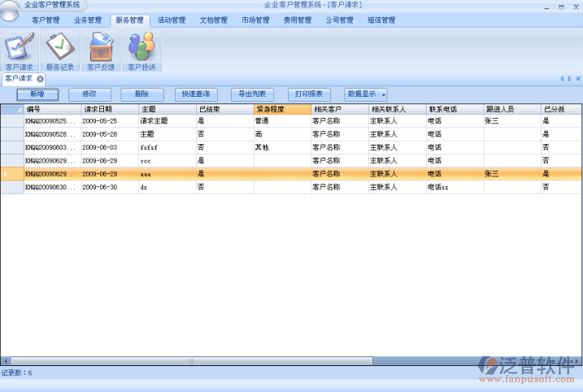The image size is (583, 392).
Task: Open the 服务记录 ribbon icon
Action: pos(59,49)
